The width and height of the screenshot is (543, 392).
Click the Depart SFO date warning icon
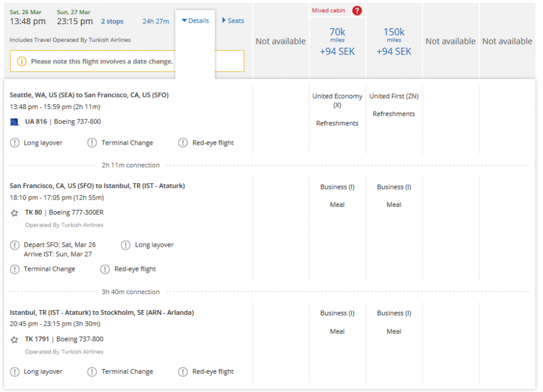14,245
